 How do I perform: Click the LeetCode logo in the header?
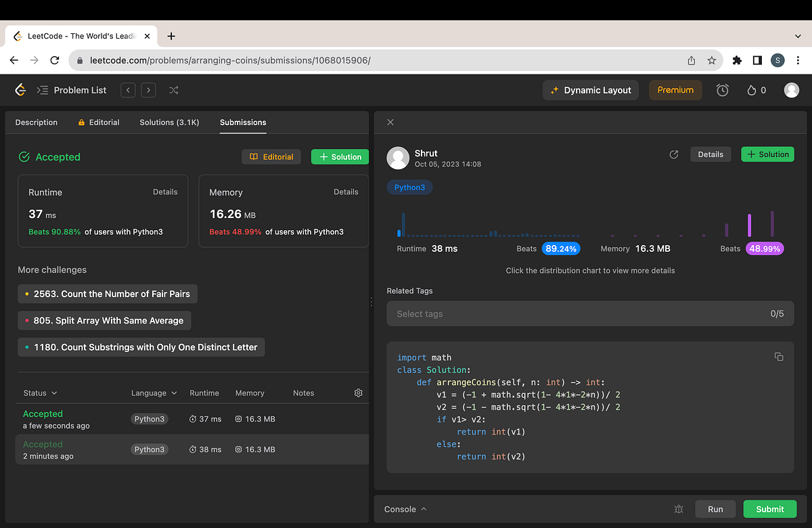coord(20,89)
